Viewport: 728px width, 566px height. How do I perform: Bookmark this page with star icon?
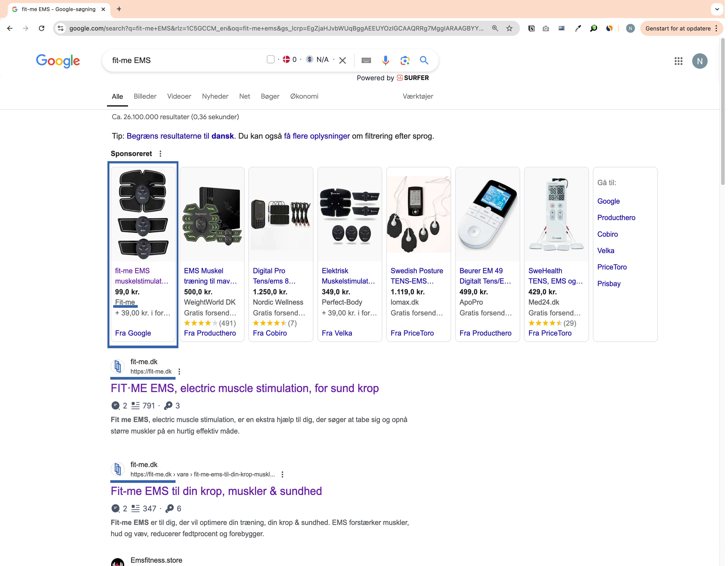pyautogui.click(x=509, y=28)
